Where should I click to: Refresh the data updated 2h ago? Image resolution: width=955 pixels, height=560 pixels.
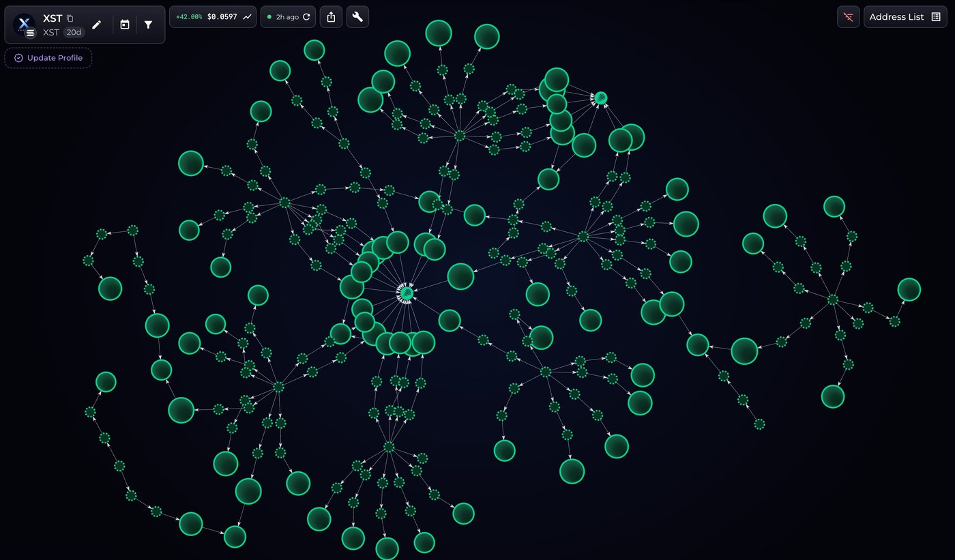[x=306, y=17]
